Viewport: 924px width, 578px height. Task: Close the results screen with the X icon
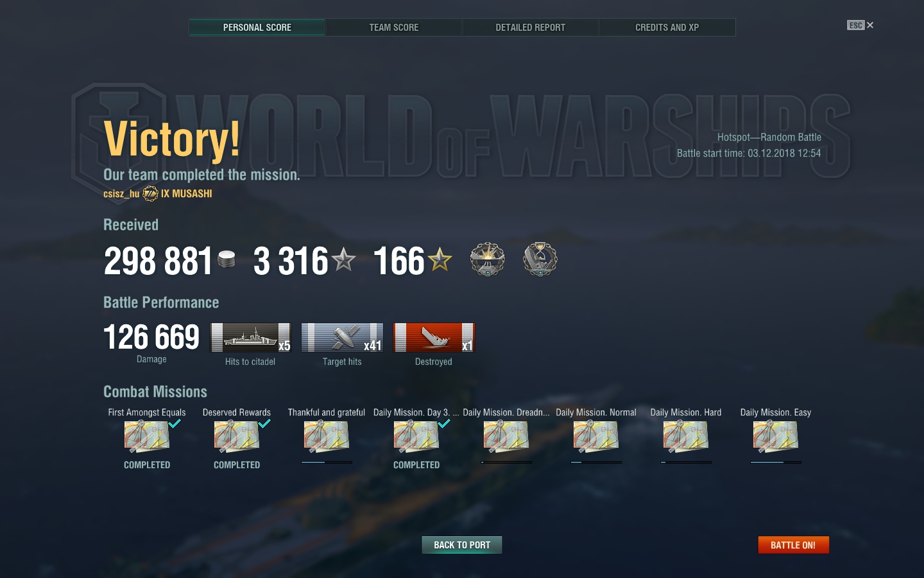click(870, 25)
